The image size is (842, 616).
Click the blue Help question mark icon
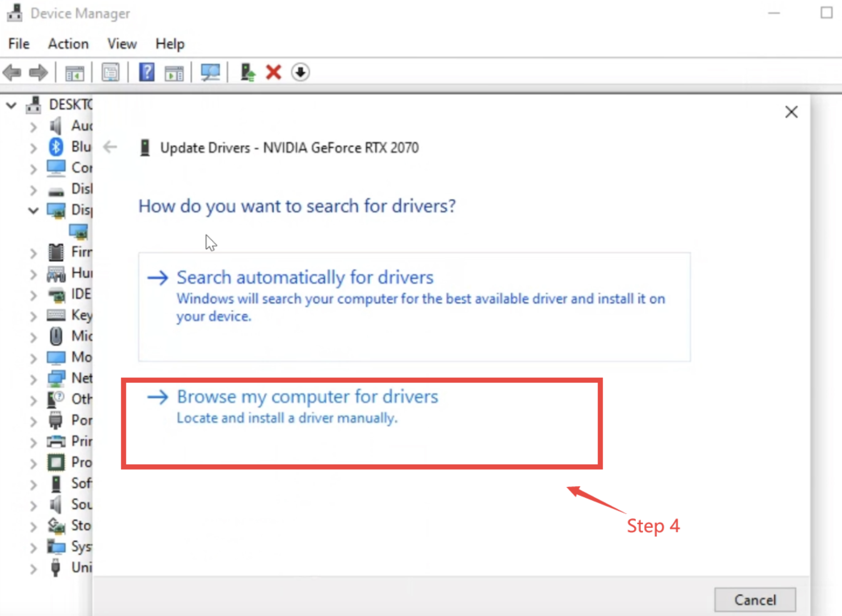click(147, 72)
